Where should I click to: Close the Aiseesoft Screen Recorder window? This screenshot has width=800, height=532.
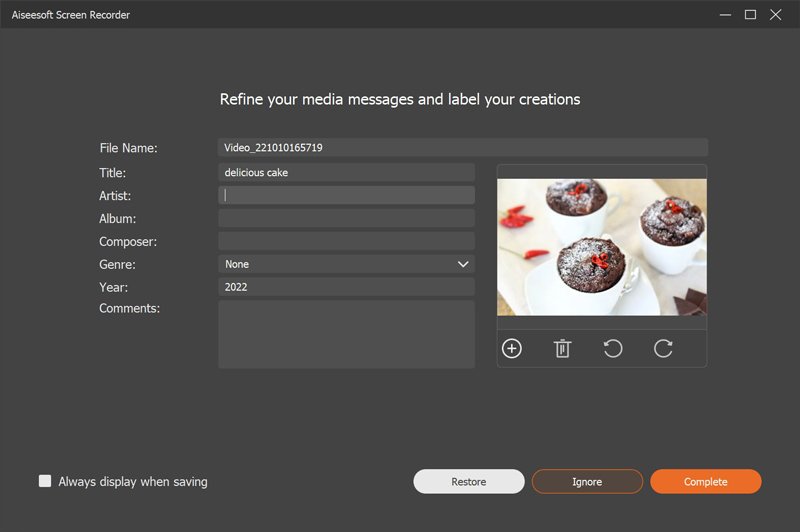776,15
